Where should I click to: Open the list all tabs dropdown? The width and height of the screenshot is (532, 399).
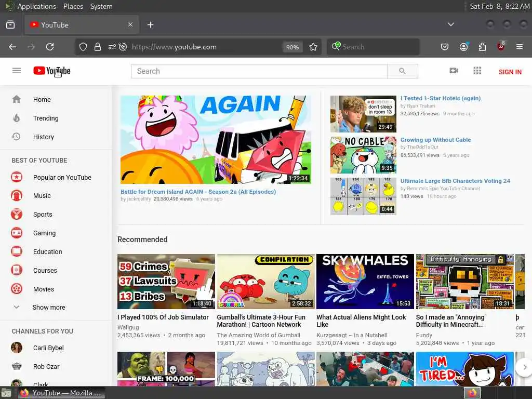coord(450,24)
